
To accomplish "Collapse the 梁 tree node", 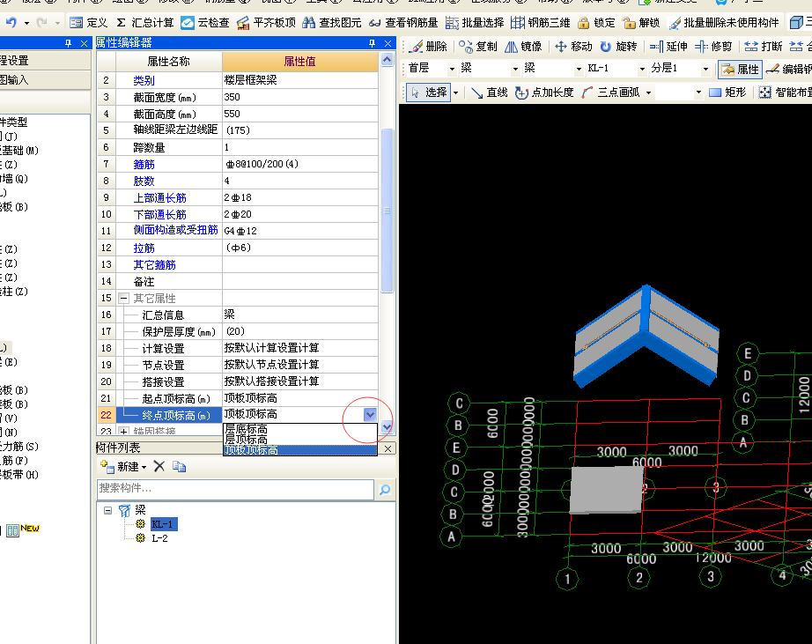I will 107,510.
